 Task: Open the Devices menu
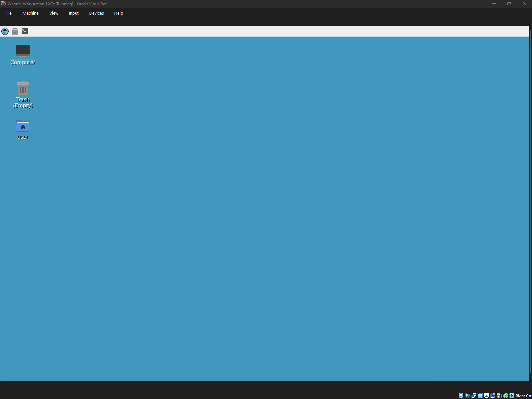click(x=96, y=13)
